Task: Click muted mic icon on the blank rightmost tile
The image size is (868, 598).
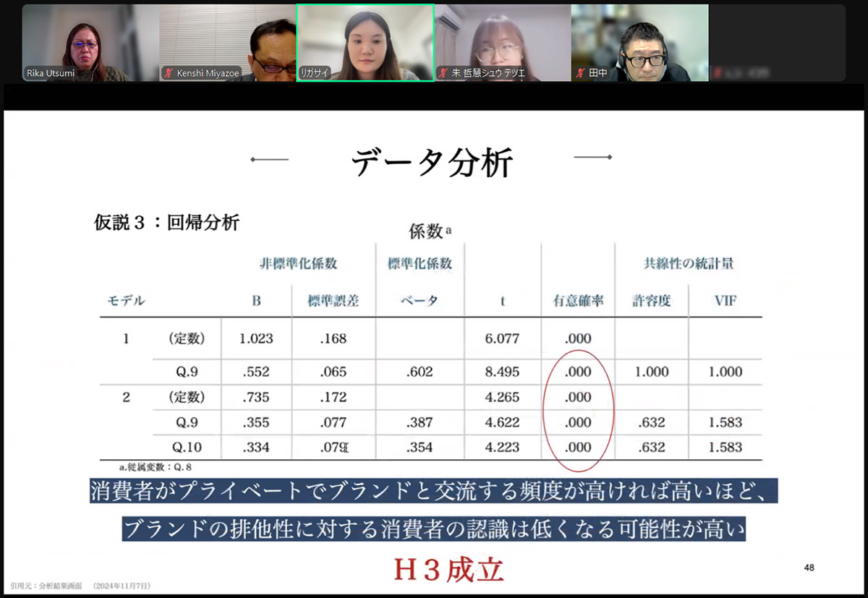Action: (x=718, y=73)
